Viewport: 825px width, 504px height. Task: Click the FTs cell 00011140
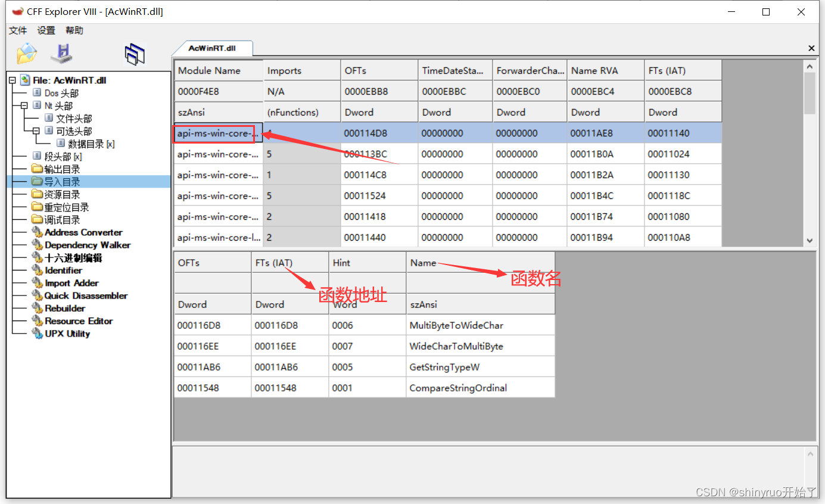683,133
